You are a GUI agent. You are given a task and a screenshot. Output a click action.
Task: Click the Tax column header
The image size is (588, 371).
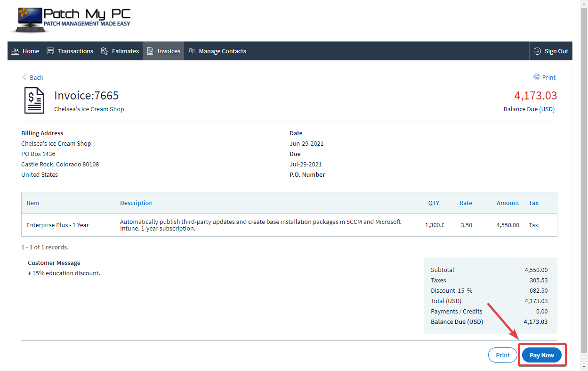(533, 203)
